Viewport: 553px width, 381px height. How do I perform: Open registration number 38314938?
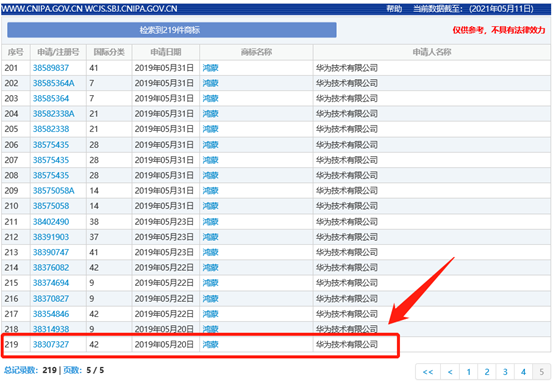tap(51, 329)
